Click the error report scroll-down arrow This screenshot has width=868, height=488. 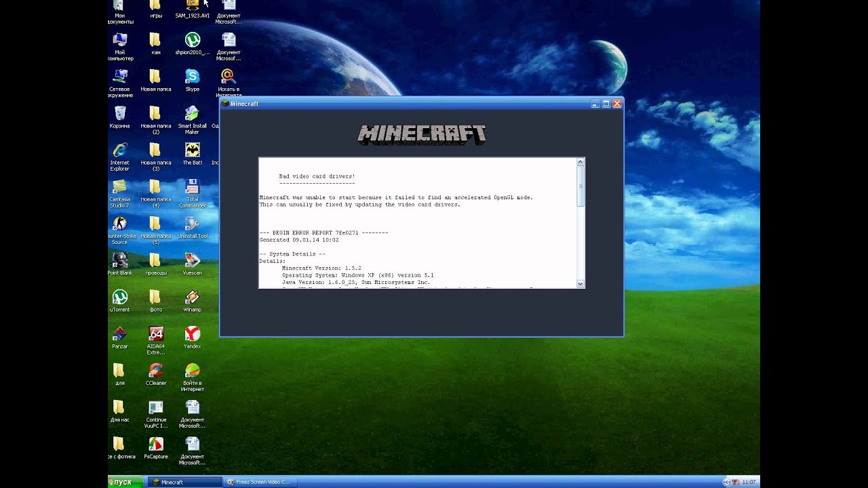point(580,284)
